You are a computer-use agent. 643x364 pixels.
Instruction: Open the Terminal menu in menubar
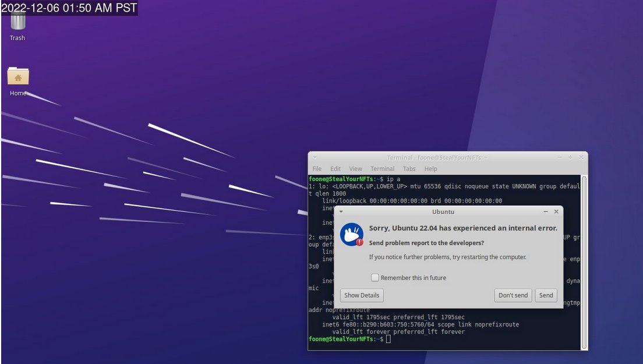[x=382, y=168]
